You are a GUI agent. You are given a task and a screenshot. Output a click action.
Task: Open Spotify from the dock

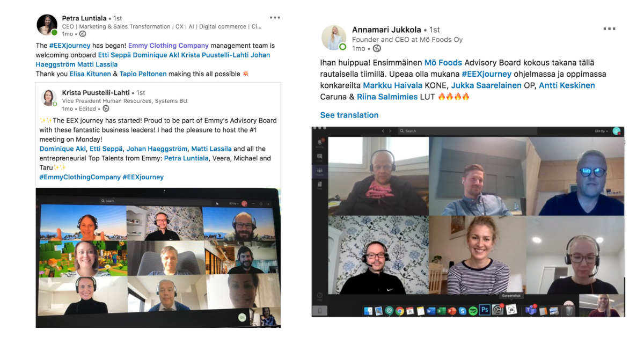coord(473,311)
